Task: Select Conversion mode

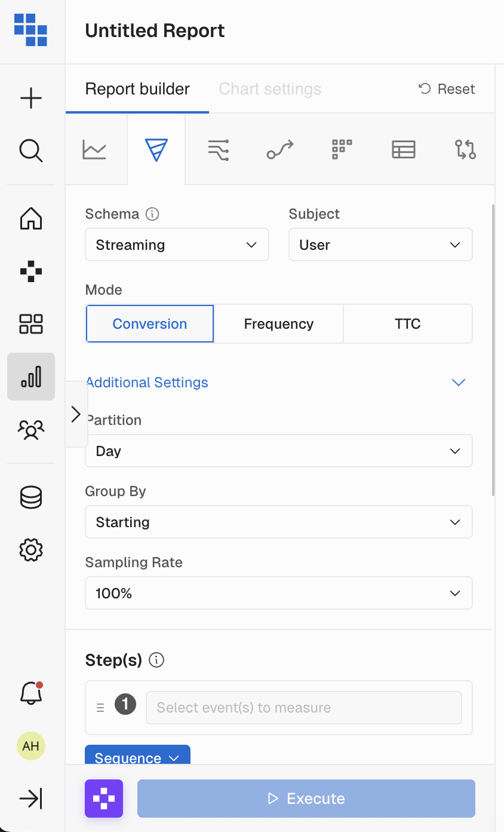Action: click(150, 324)
